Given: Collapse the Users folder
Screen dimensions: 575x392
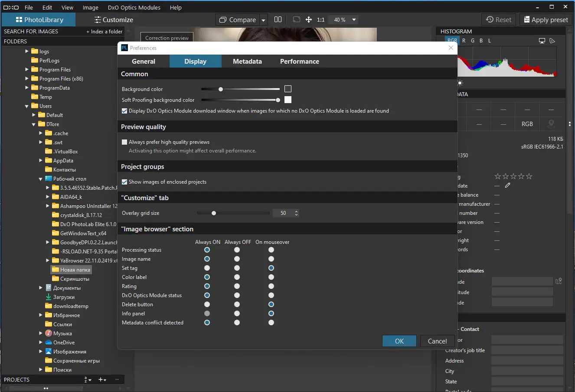Looking at the screenshot, I should 27,106.
